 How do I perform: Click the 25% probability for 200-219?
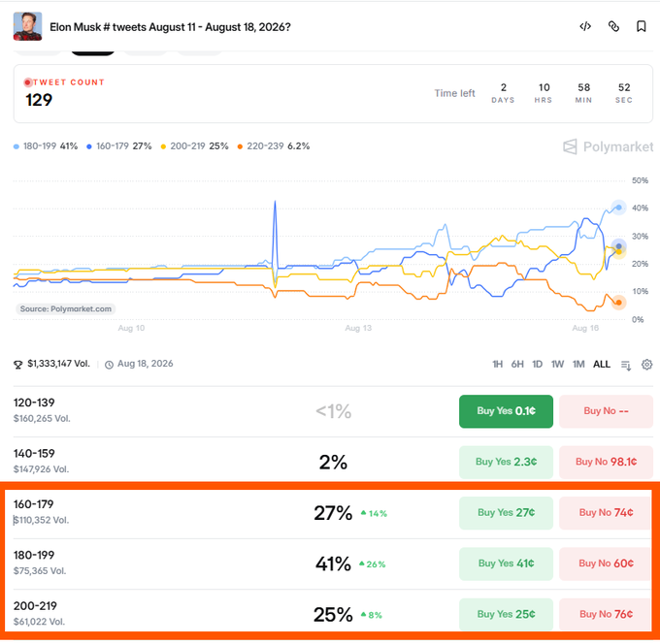[x=333, y=615]
